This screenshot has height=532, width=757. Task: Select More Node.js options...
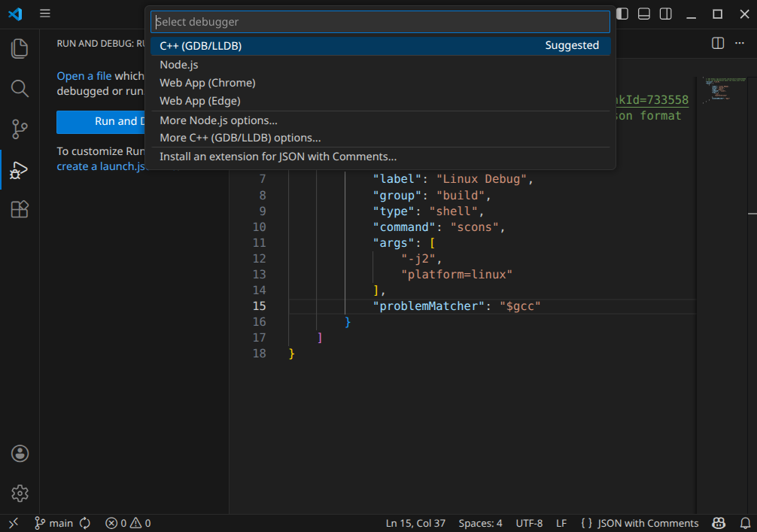coord(381,120)
